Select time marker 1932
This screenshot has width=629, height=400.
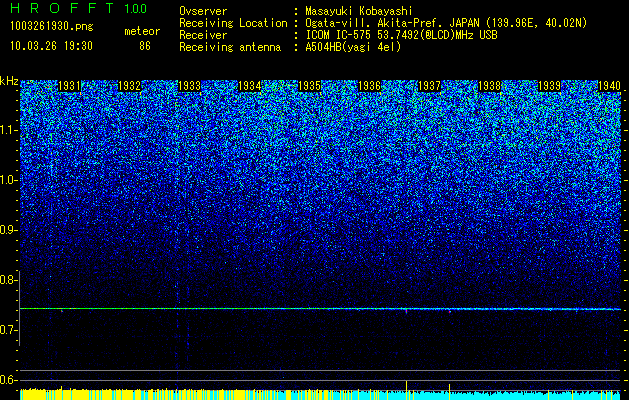(x=130, y=86)
